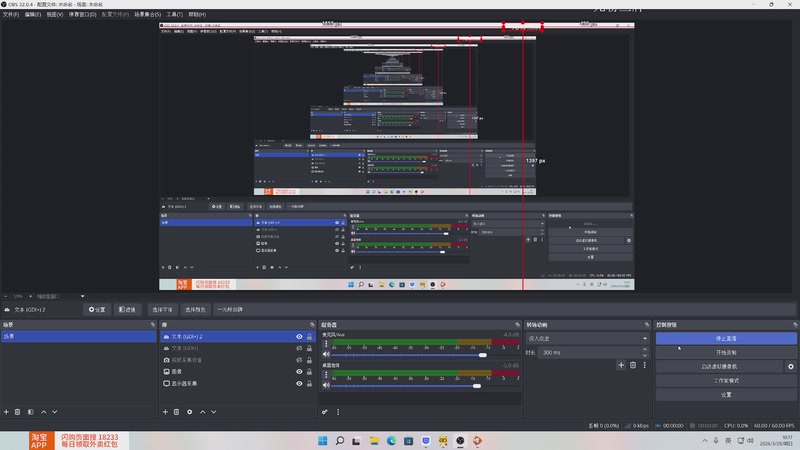Screen dimensions: 800x450
Task: Move scene down with arrow icon
Action: (x=55, y=412)
